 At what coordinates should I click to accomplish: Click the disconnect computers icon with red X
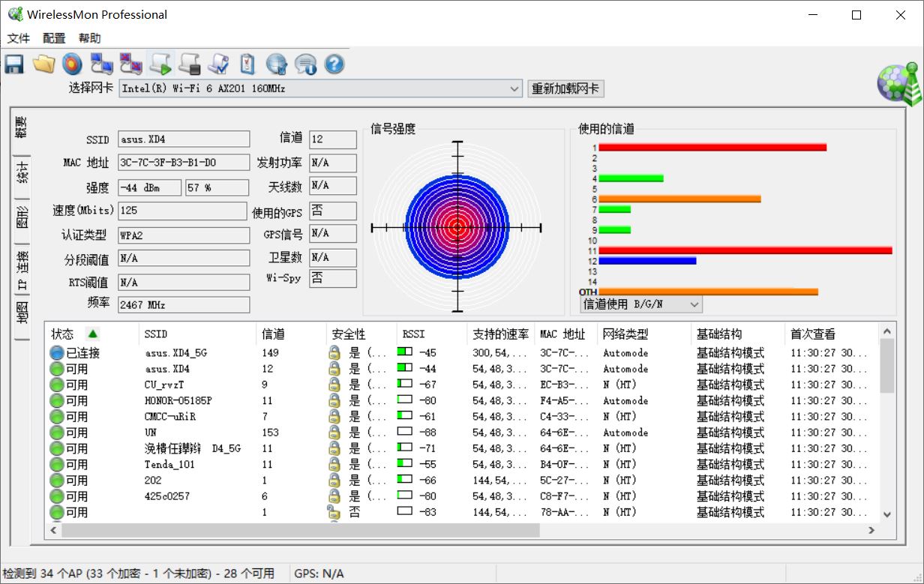pos(130,64)
